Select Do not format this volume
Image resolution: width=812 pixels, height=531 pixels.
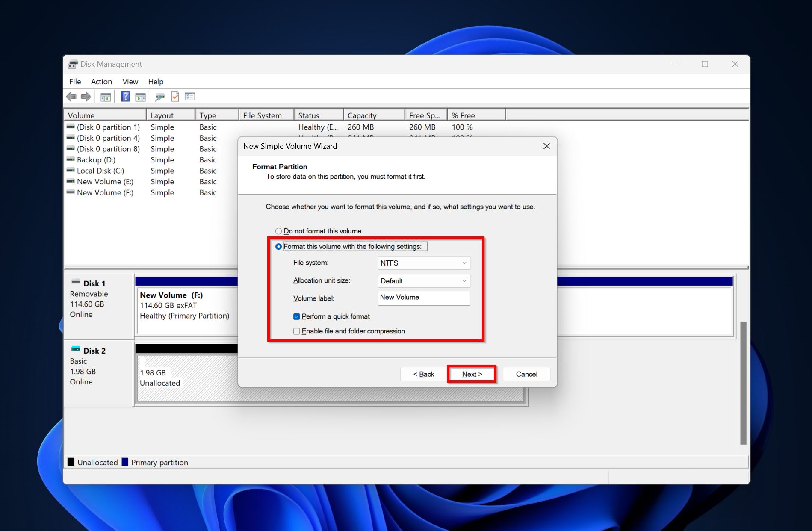point(278,231)
